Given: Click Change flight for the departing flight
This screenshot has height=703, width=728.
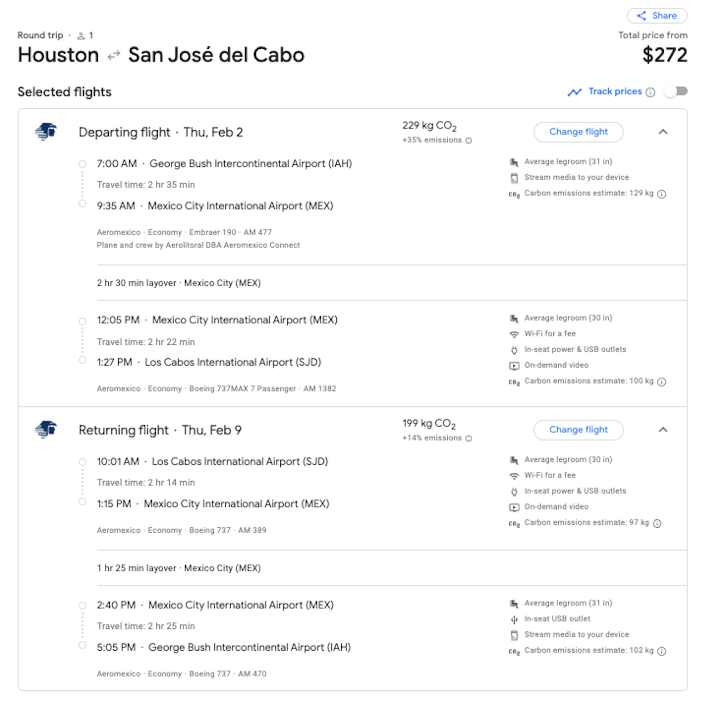Looking at the screenshot, I should pos(578,132).
